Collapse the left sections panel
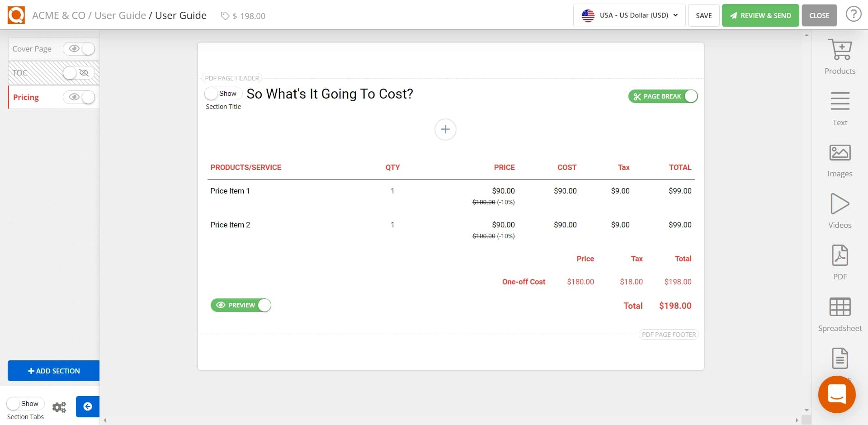868x425 pixels. tap(87, 406)
